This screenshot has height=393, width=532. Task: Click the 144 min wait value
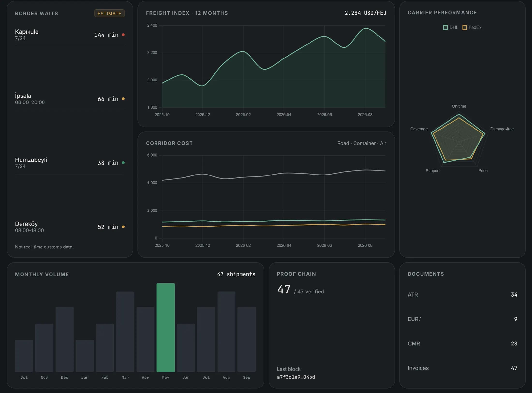point(106,35)
